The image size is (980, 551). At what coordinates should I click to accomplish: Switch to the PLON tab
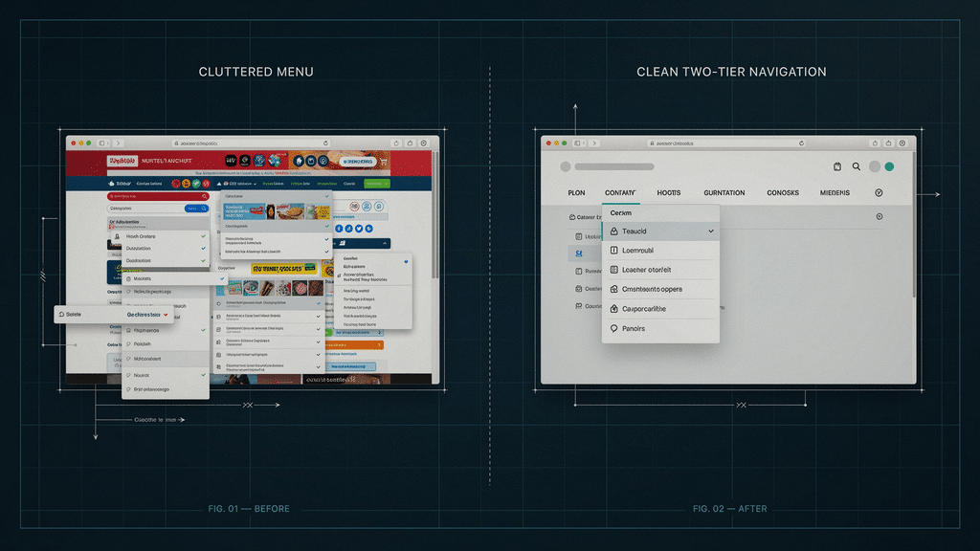tap(576, 193)
